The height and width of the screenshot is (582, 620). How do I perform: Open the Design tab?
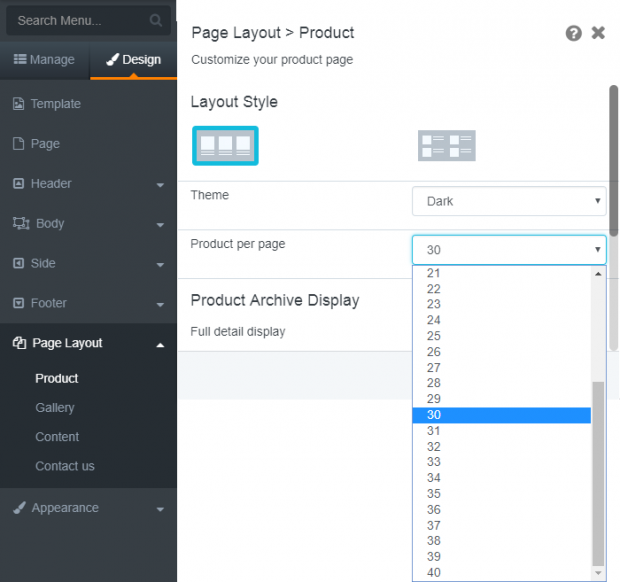pos(134,59)
